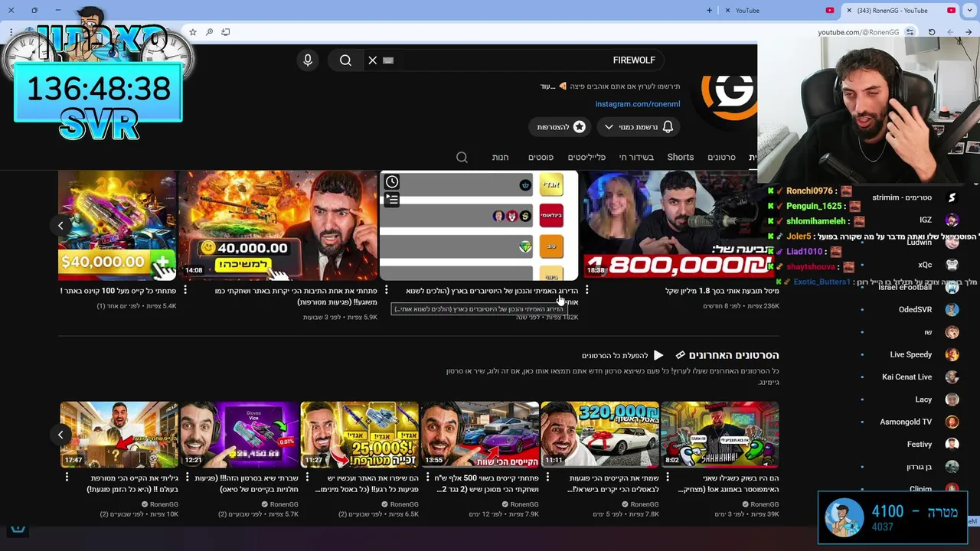
Task: Open the 8:02 Among Us video thumbnail
Action: [x=720, y=435]
